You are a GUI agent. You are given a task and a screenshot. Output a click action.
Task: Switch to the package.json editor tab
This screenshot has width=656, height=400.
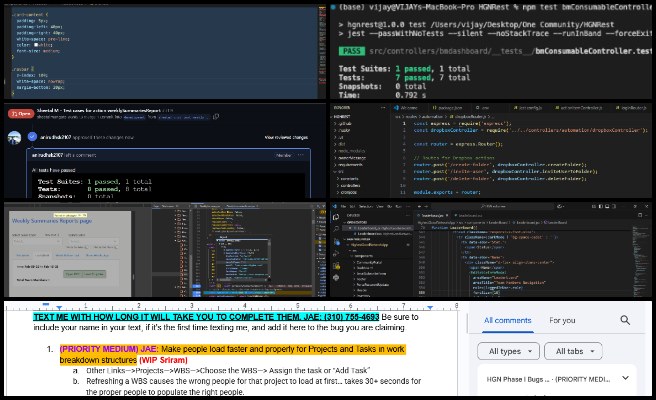click(447, 108)
